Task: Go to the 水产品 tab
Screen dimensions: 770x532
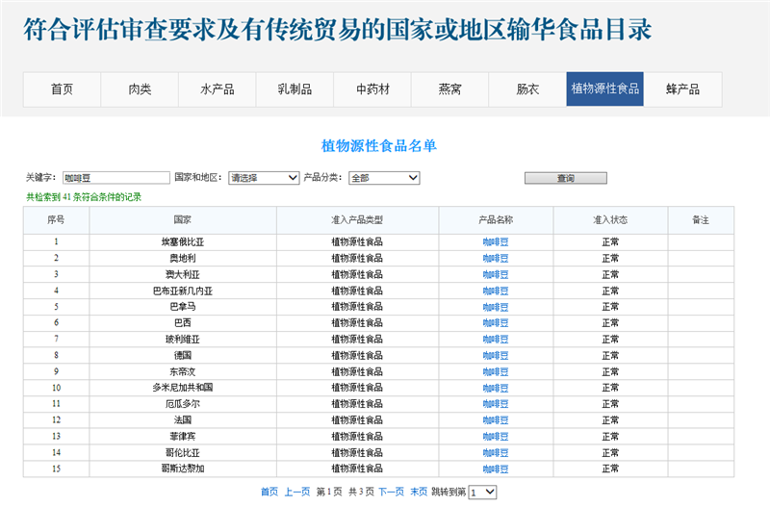Action: coord(218,89)
